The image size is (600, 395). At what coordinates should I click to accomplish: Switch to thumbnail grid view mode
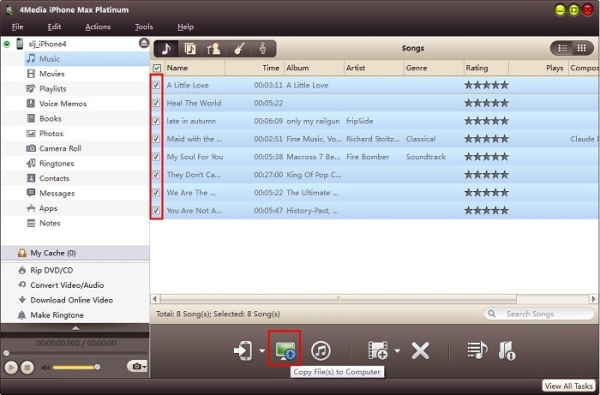click(582, 48)
